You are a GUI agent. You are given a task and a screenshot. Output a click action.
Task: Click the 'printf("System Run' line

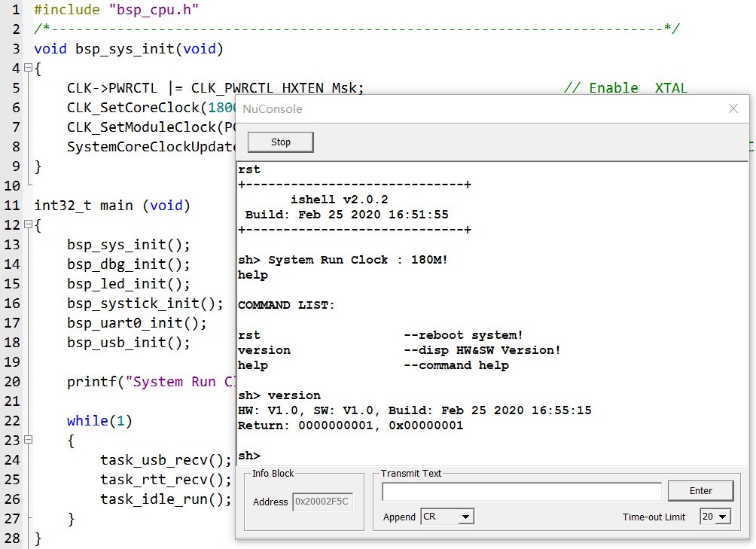(x=151, y=382)
